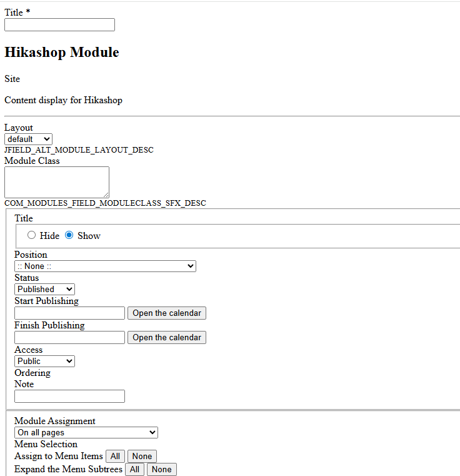460x476 pixels.
Task: Click the Position label
Action: tap(31, 255)
